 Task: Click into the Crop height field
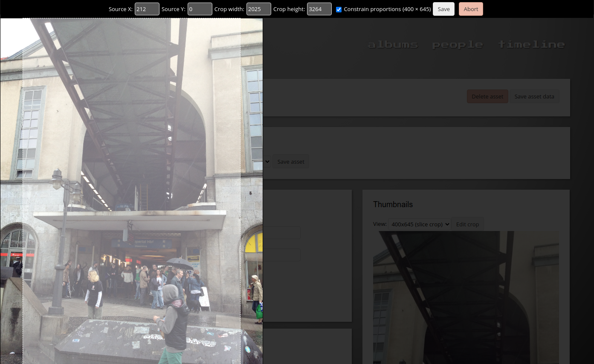click(x=319, y=9)
